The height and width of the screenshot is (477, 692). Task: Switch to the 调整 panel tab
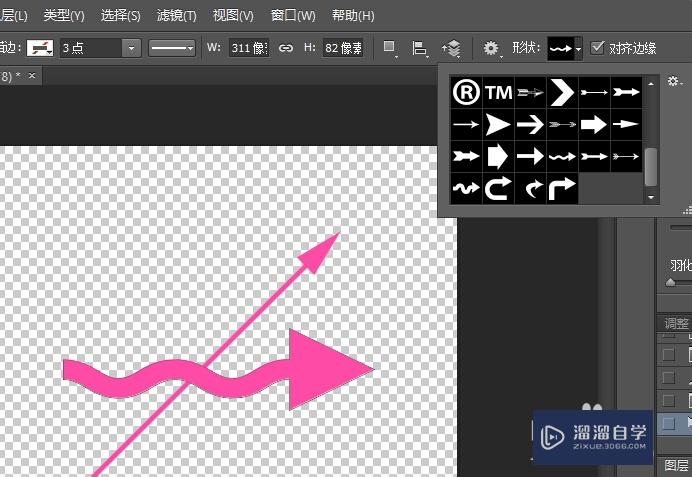click(x=677, y=323)
